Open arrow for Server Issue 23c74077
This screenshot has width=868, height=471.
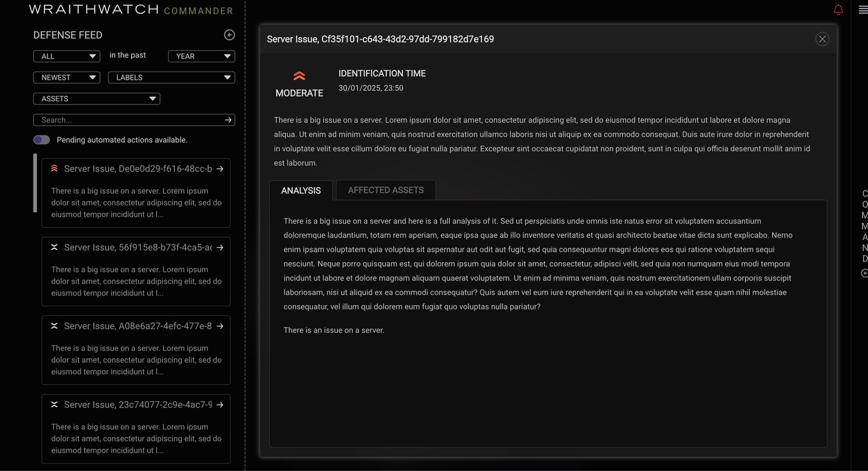pyautogui.click(x=220, y=405)
